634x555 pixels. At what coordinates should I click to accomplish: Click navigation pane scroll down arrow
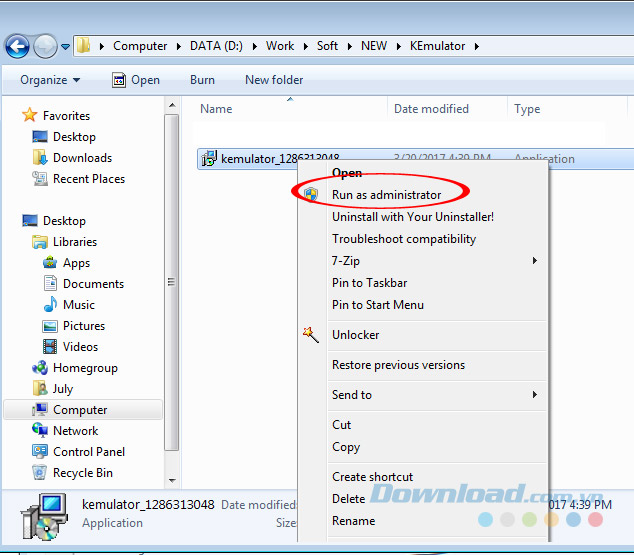pos(172,481)
